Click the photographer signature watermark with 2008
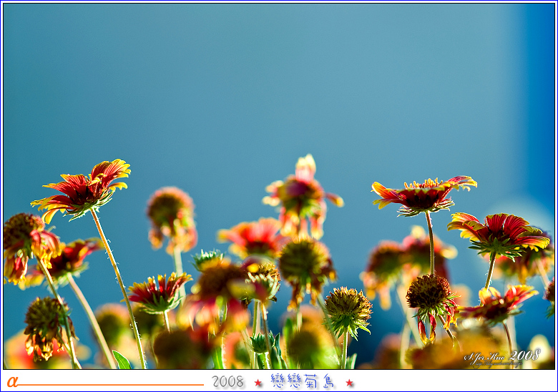 tap(501, 357)
